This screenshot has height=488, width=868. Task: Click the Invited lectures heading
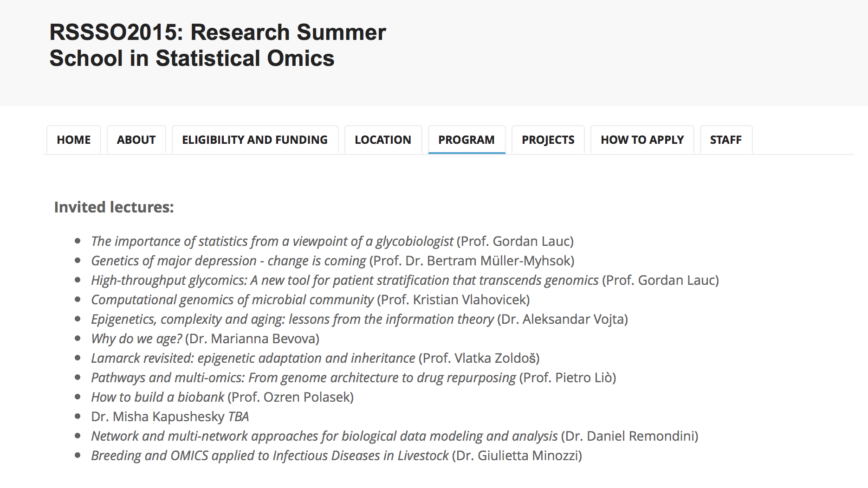point(114,207)
